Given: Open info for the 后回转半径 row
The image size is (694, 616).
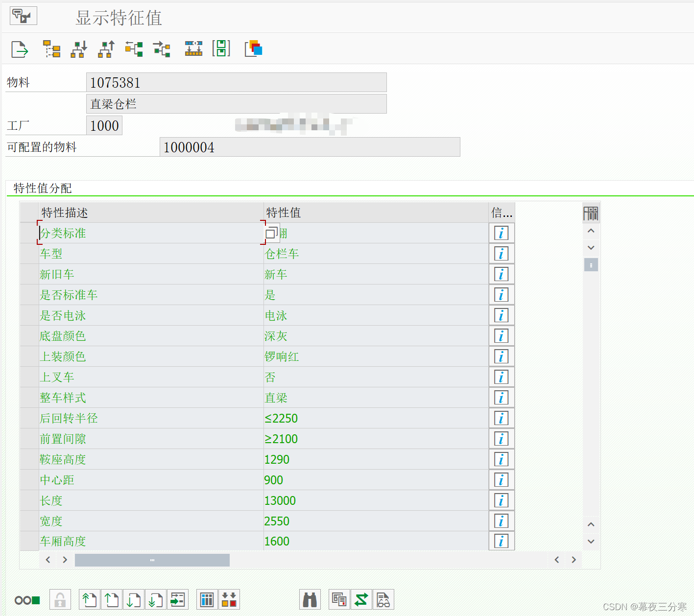Looking at the screenshot, I should point(501,418).
